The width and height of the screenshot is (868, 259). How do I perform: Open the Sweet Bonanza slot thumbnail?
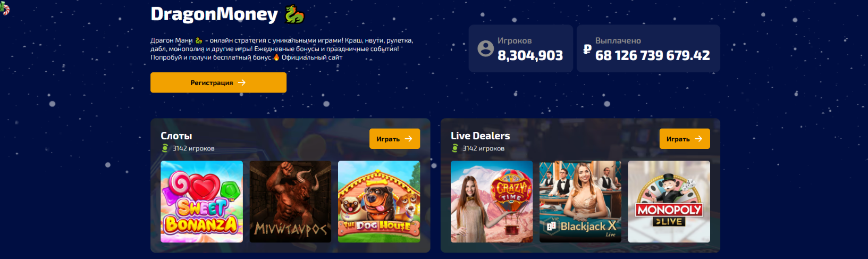pyautogui.click(x=202, y=202)
